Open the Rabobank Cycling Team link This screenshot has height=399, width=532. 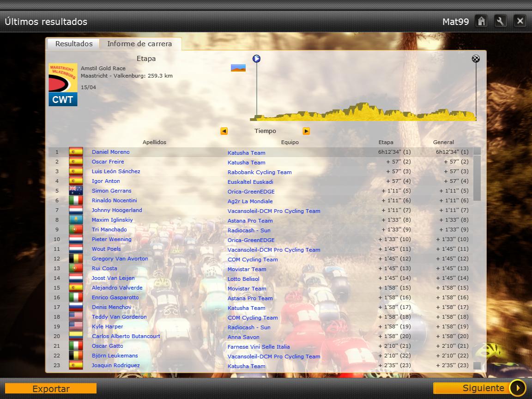[259, 172]
